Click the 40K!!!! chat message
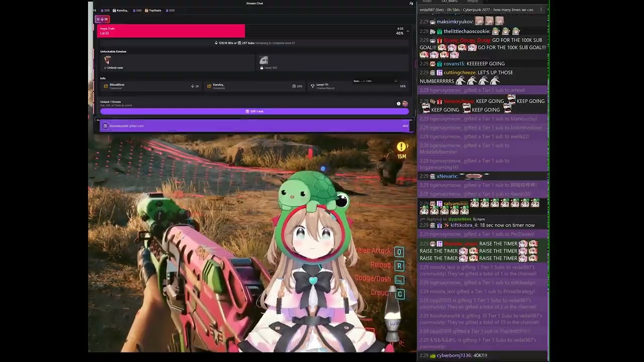The width and height of the screenshot is (644, 362). pyautogui.click(x=480, y=355)
